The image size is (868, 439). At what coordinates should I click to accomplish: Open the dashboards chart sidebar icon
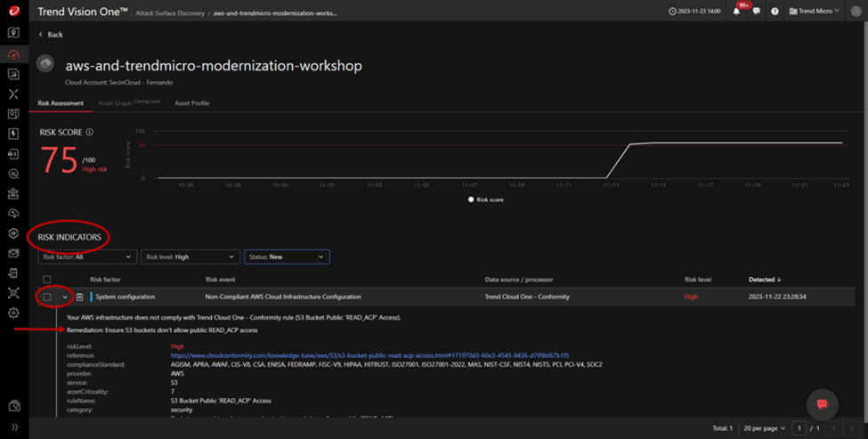pos(14,74)
